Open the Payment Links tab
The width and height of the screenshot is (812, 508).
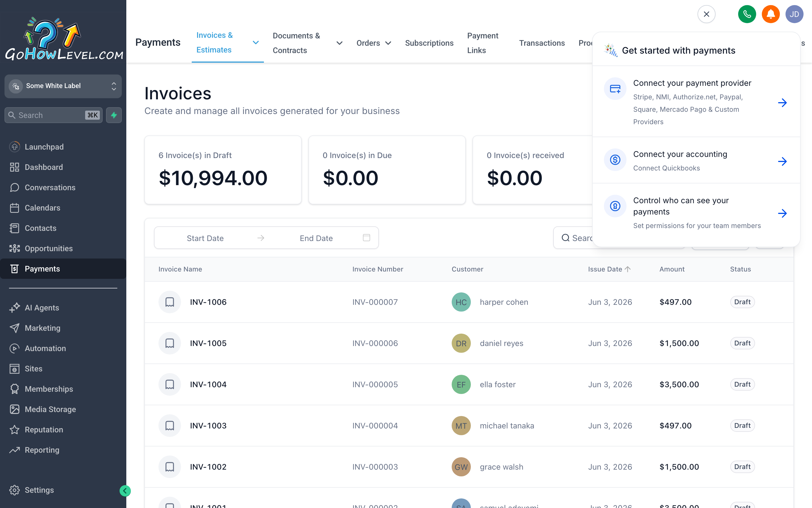point(482,43)
